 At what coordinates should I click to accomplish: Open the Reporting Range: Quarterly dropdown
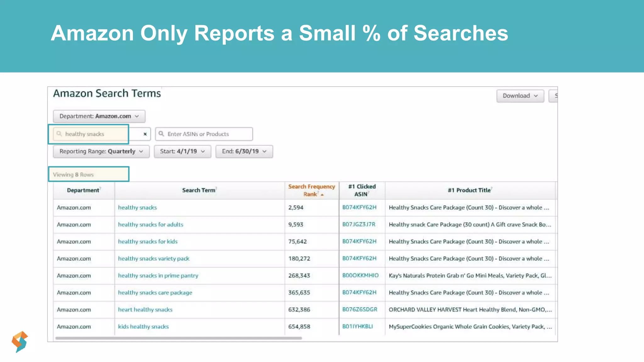click(x=101, y=151)
